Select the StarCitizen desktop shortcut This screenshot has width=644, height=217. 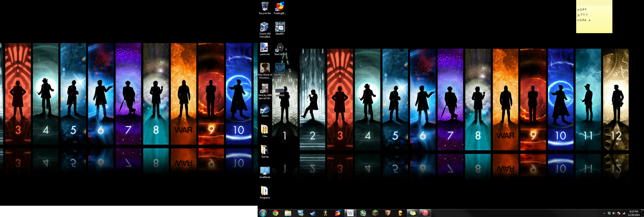point(280,49)
